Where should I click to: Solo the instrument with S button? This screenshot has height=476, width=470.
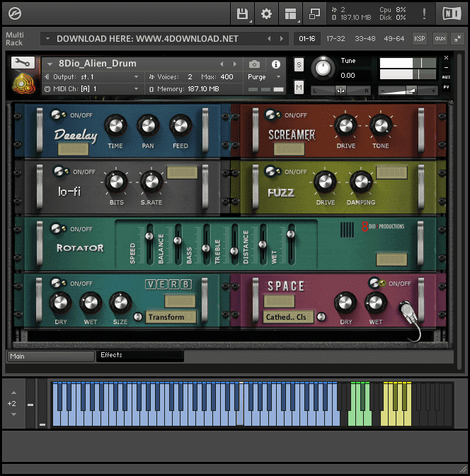(299, 64)
